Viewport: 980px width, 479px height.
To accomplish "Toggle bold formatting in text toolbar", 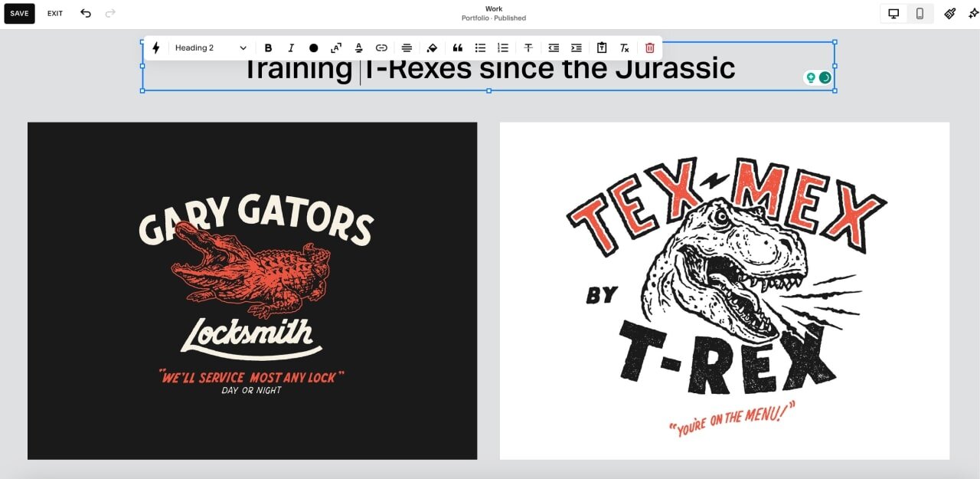I will 268,48.
